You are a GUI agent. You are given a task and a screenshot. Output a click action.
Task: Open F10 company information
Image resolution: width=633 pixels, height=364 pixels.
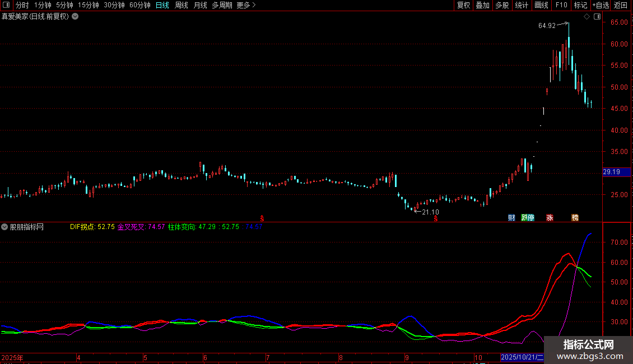click(561, 5)
